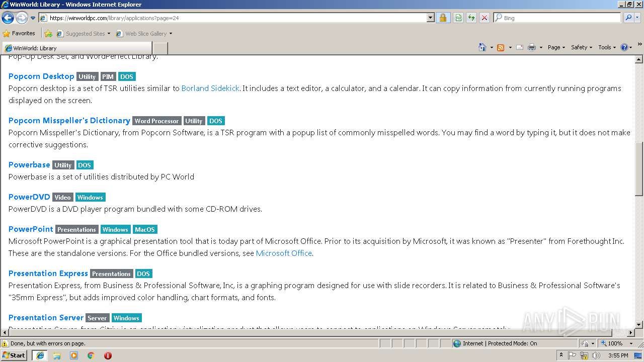The width and height of the screenshot is (644, 362).
Task: Click vertical scrollbar down arrow
Action: (x=639, y=325)
